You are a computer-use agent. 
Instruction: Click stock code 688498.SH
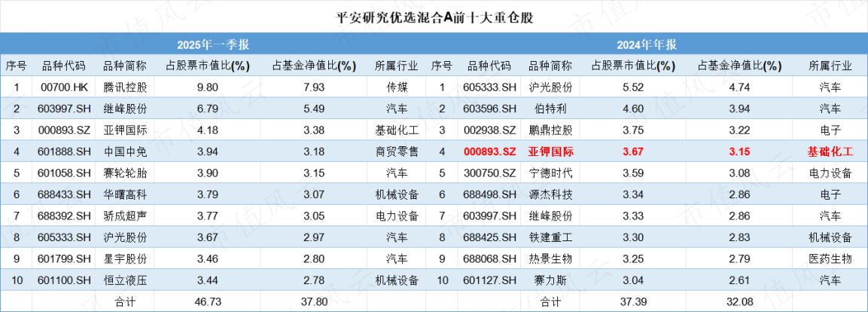492,194
